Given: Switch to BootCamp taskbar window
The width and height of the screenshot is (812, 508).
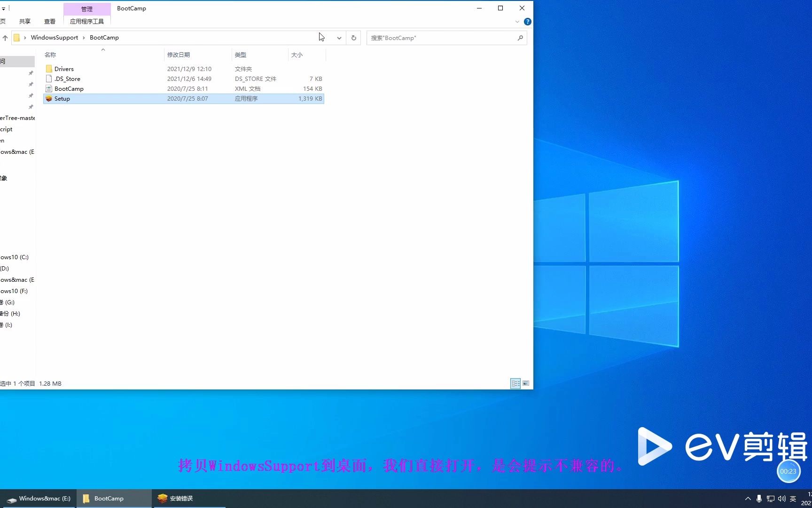Looking at the screenshot, I should tap(114, 499).
